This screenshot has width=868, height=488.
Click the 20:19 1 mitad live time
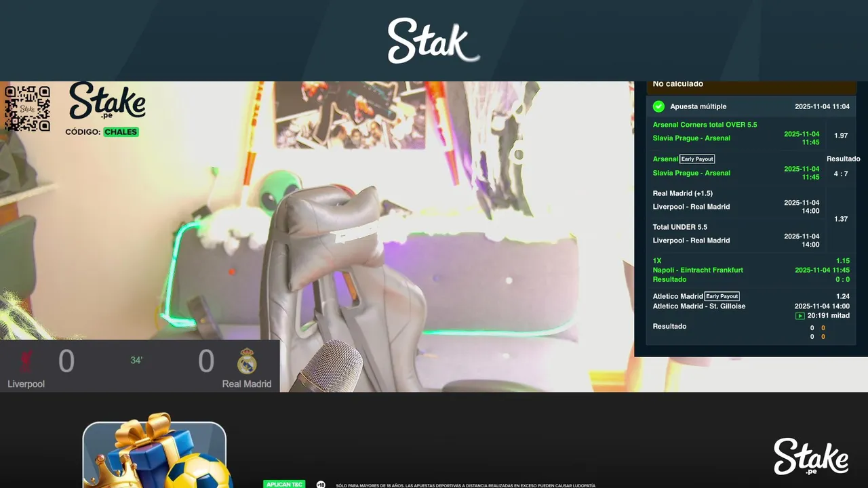(828, 316)
